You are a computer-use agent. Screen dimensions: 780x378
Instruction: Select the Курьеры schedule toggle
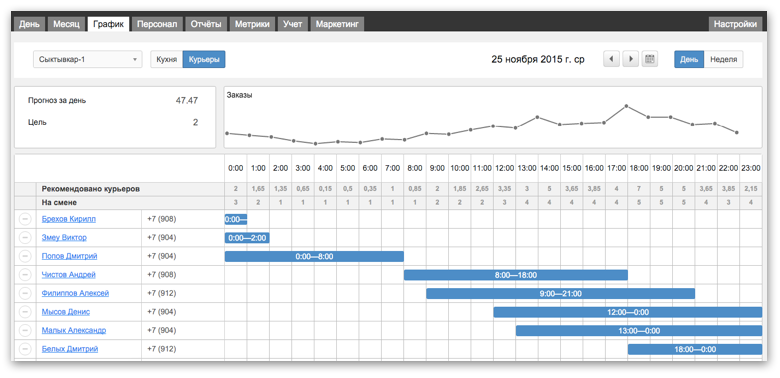[204, 59]
